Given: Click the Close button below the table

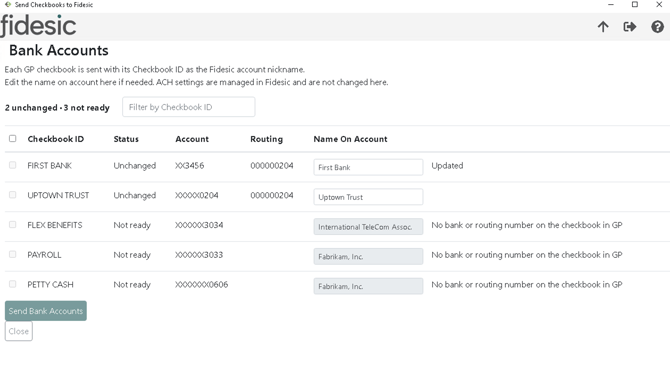Looking at the screenshot, I should [x=19, y=331].
